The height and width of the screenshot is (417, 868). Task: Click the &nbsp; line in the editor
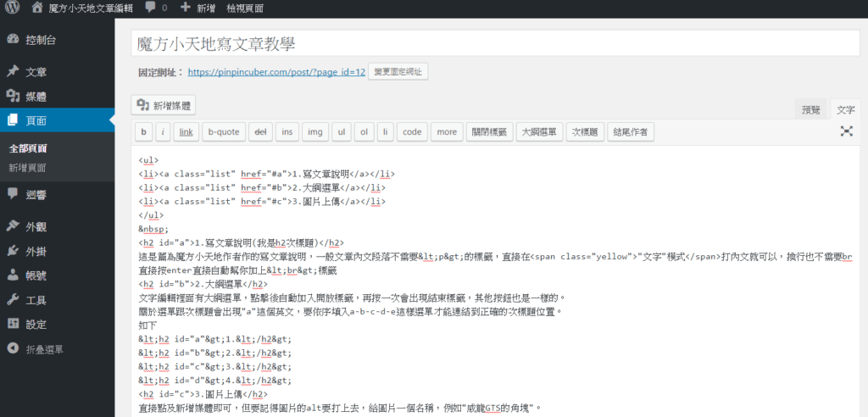[x=153, y=229]
